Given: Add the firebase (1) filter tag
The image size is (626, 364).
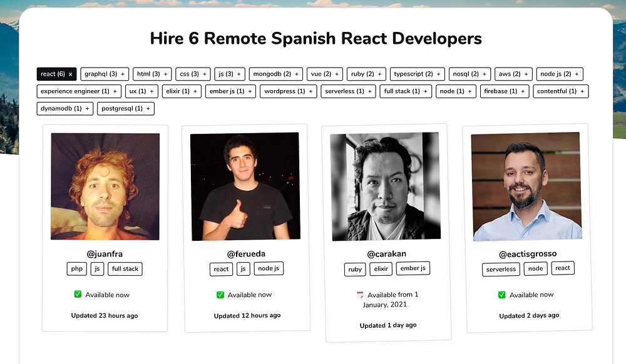Looking at the screenshot, I should click(505, 91).
